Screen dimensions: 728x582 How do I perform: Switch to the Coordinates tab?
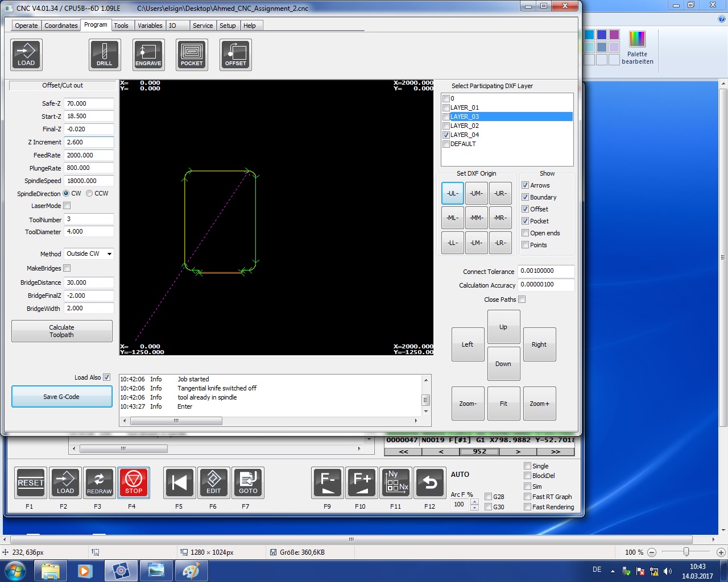[x=61, y=26]
